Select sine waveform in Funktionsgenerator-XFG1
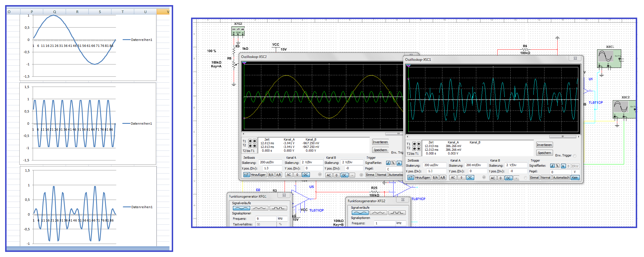The width and height of the screenshot is (644, 257). pos(241,208)
